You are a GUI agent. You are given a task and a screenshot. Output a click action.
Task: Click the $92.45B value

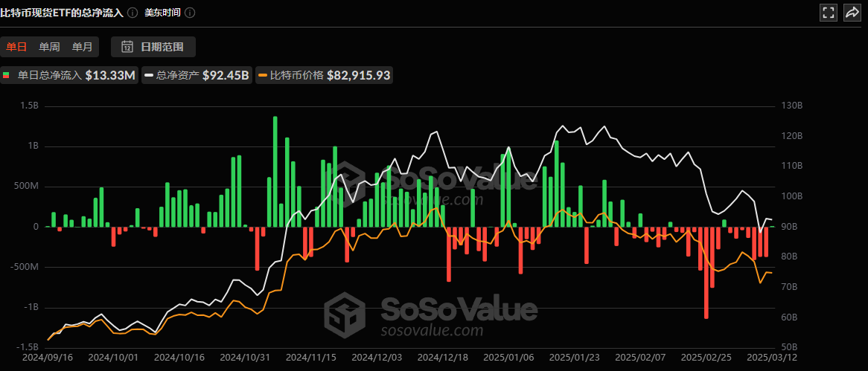click(x=226, y=76)
